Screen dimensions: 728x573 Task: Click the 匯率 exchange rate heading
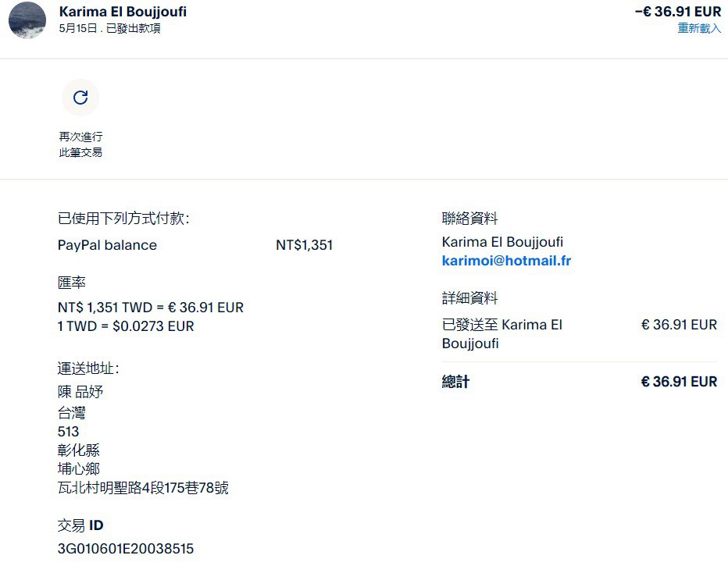pyautogui.click(x=72, y=282)
